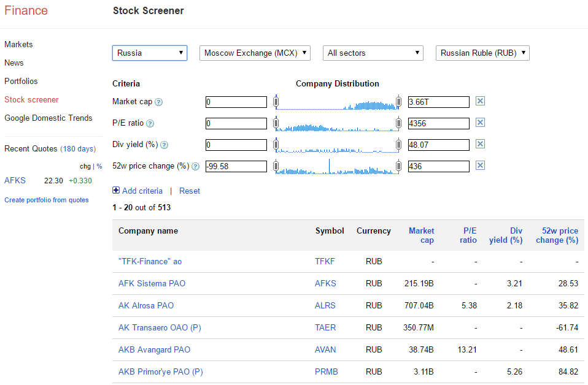Click the P/E ratio right slider handle
Image resolution: width=588 pixels, height=385 pixels.
(x=398, y=123)
